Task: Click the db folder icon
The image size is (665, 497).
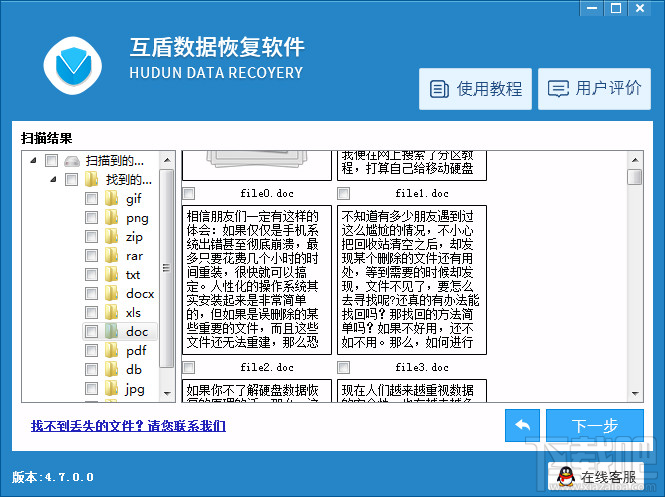Action: [112, 369]
